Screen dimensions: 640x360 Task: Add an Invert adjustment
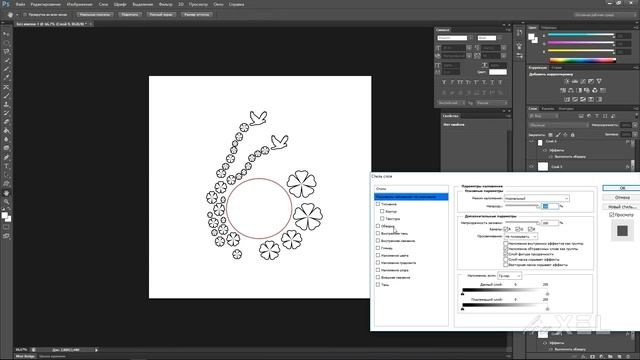(x=567, y=99)
